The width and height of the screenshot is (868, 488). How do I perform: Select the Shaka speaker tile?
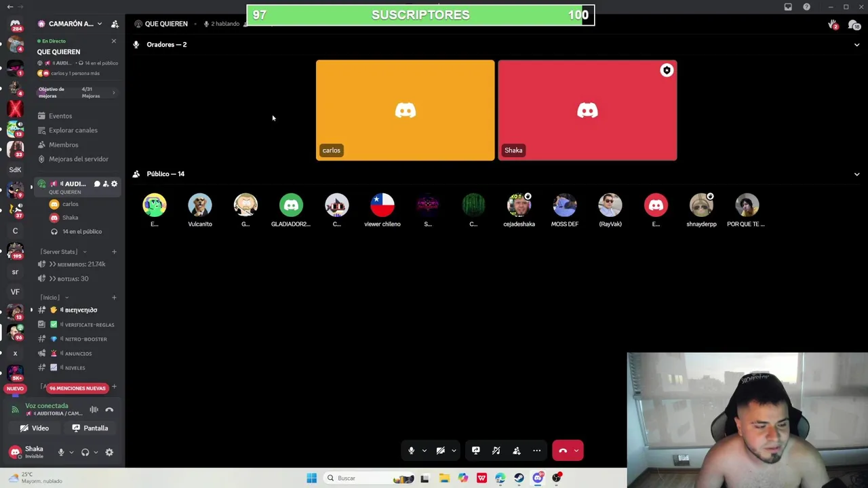point(587,110)
